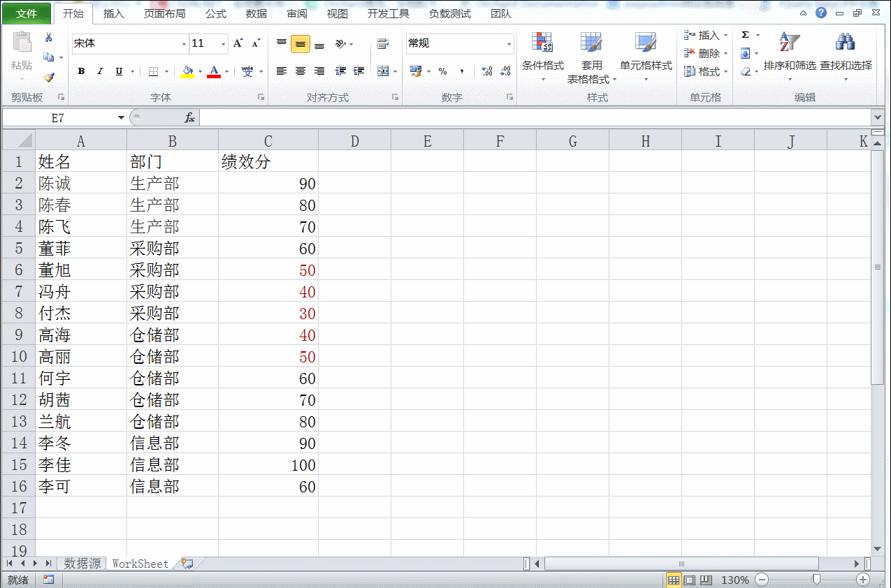
Task: Click the 格式 format cells button
Action: click(706, 71)
